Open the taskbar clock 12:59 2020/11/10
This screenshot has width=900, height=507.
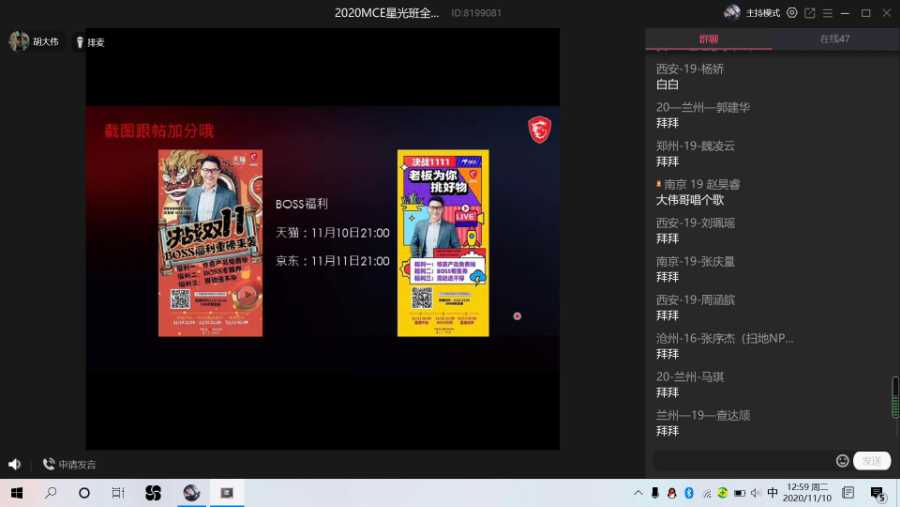[x=807, y=493]
